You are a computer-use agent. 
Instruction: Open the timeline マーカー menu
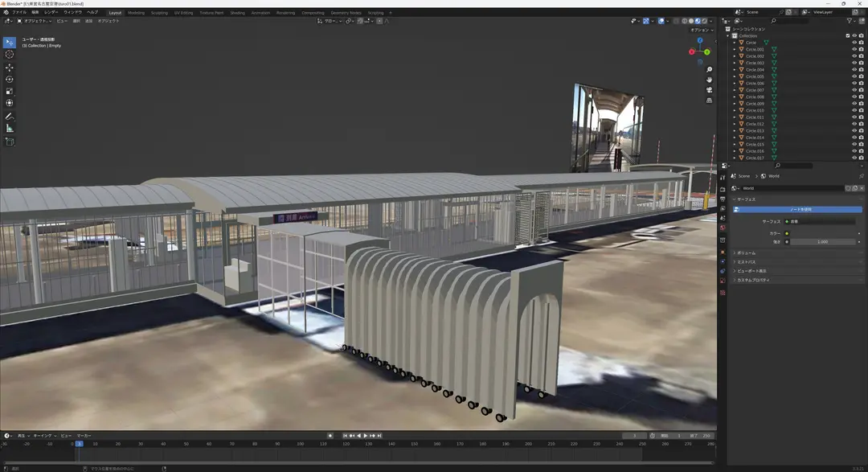tap(84, 436)
